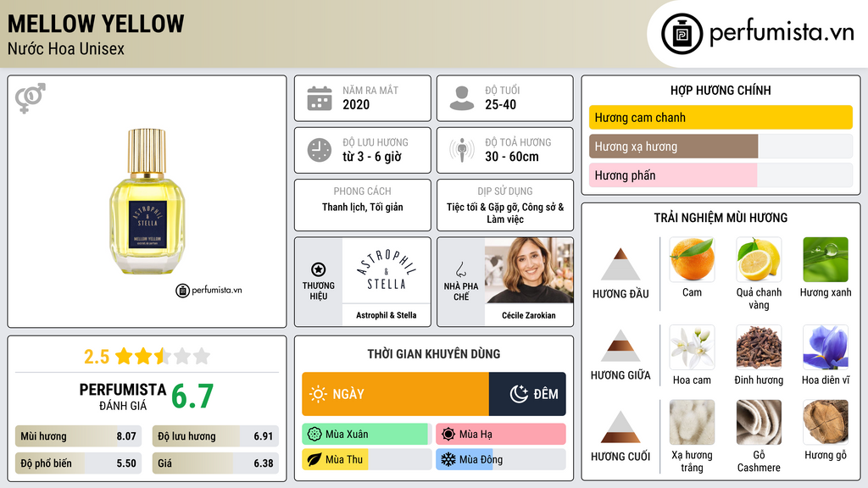
Task: Click the perfumista.vn perfume bottle logo
Action: [x=682, y=34]
